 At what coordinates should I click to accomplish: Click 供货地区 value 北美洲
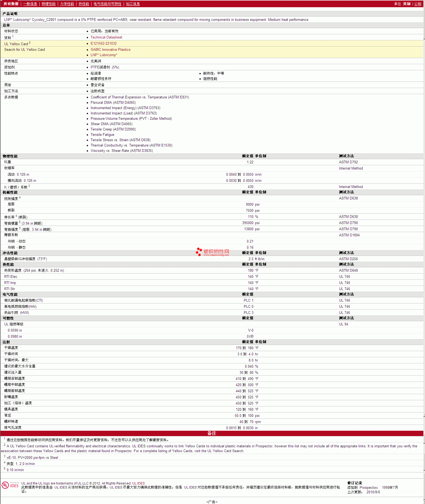96,61
